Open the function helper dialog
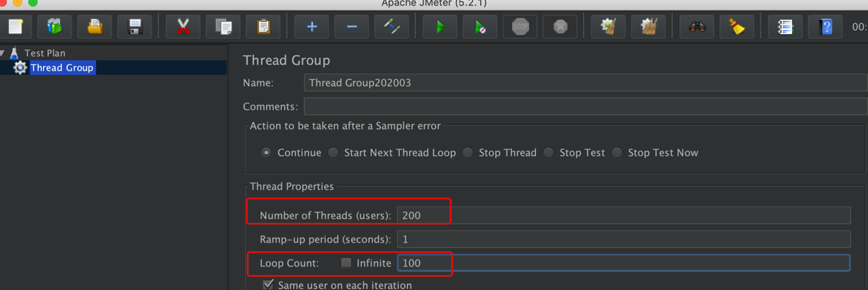The height and width of the screenshot is (290, 868). point(786,27)
